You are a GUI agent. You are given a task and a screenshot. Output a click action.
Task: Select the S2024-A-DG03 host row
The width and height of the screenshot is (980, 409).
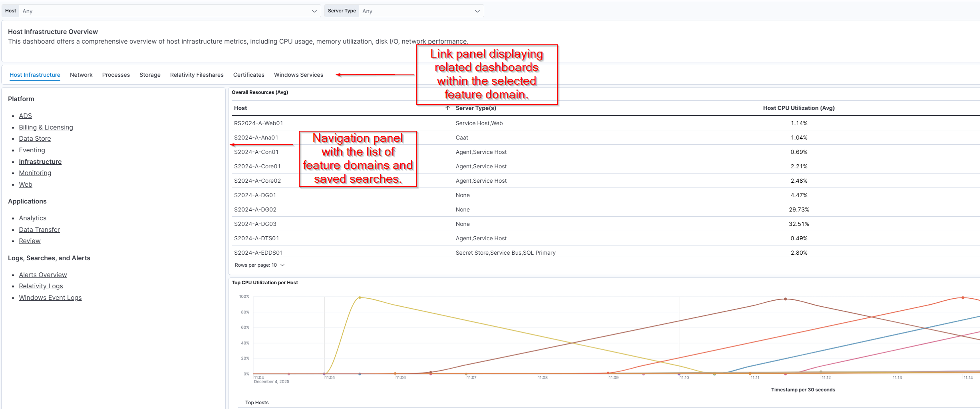coord(255,224)
